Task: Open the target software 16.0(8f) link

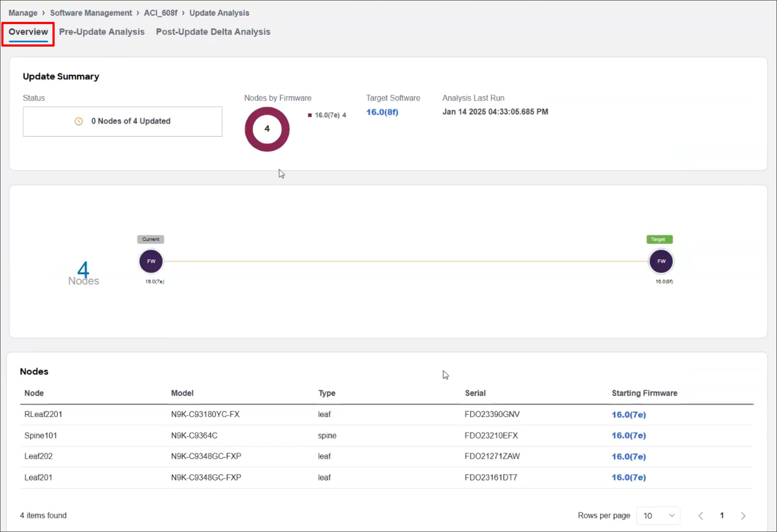Action: [382, 112]
